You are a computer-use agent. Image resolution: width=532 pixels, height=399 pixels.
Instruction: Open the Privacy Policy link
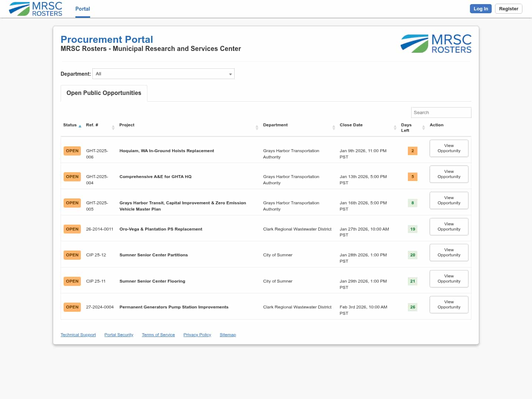197,335
